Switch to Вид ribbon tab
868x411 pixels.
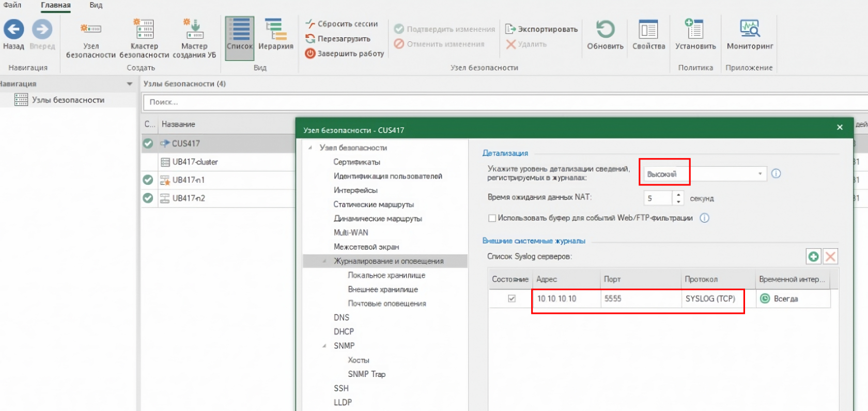96,5
